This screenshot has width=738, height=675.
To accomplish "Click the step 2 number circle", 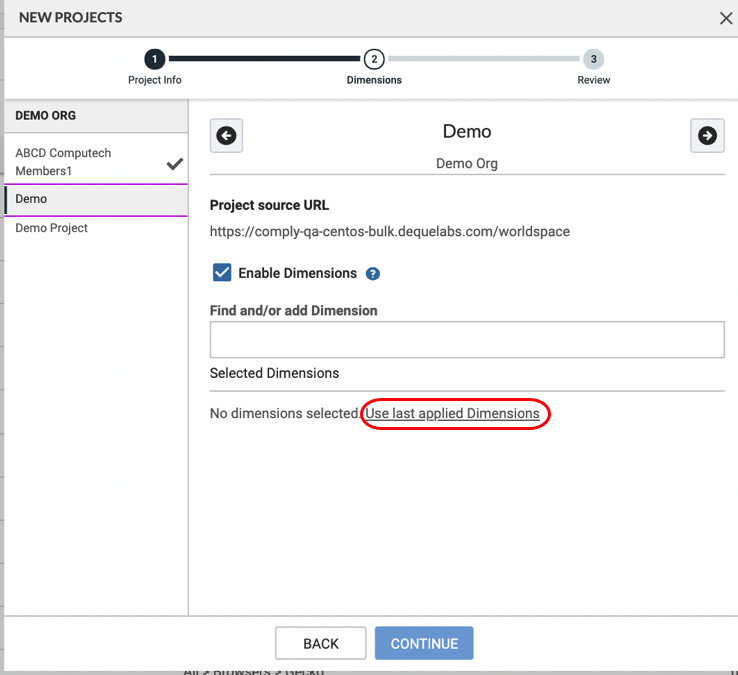I will pyautogui.click(x=374, y=59).
